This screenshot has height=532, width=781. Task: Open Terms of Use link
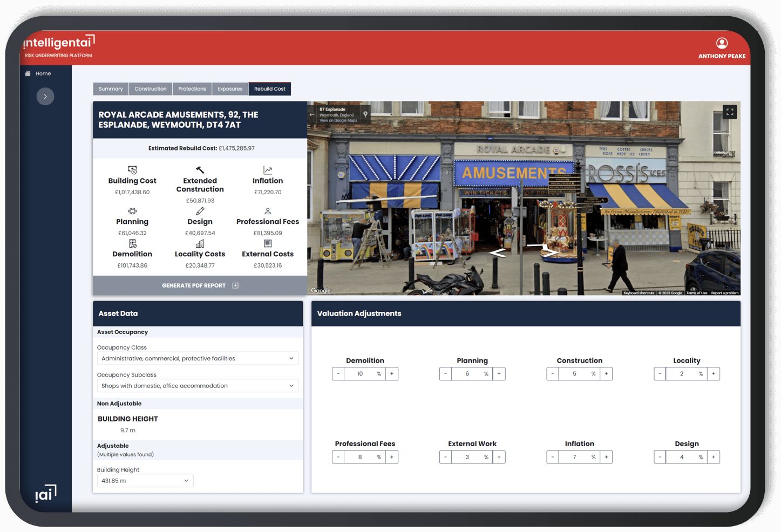(x=697, y=293)
